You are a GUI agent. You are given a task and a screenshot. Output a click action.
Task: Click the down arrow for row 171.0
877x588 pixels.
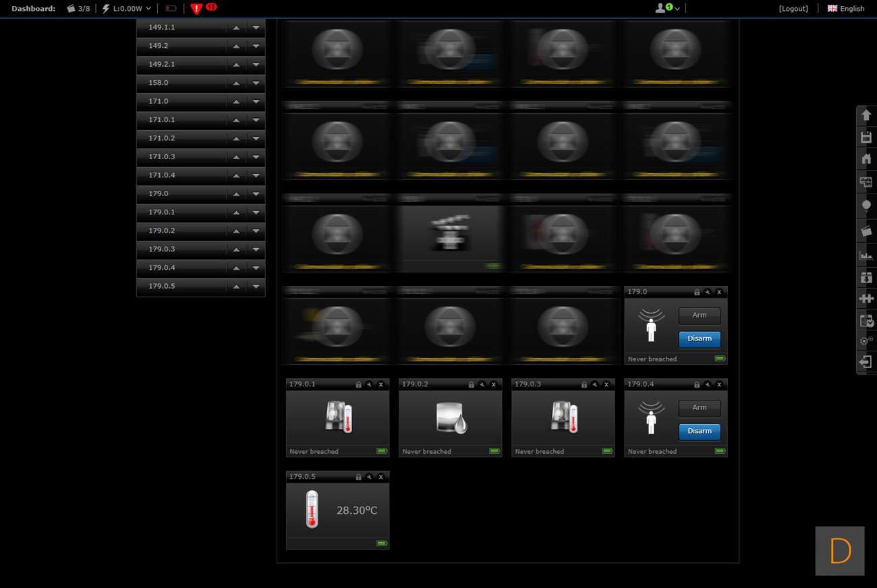pos(256,102)
